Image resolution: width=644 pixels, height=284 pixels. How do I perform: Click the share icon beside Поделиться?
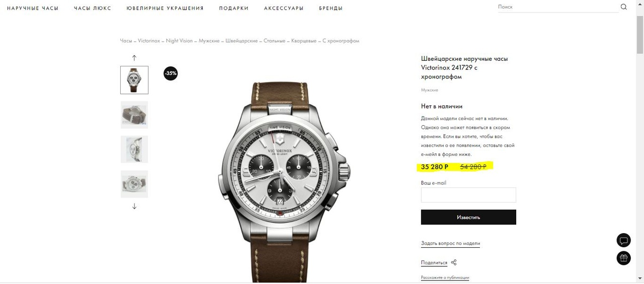[454, 262]
